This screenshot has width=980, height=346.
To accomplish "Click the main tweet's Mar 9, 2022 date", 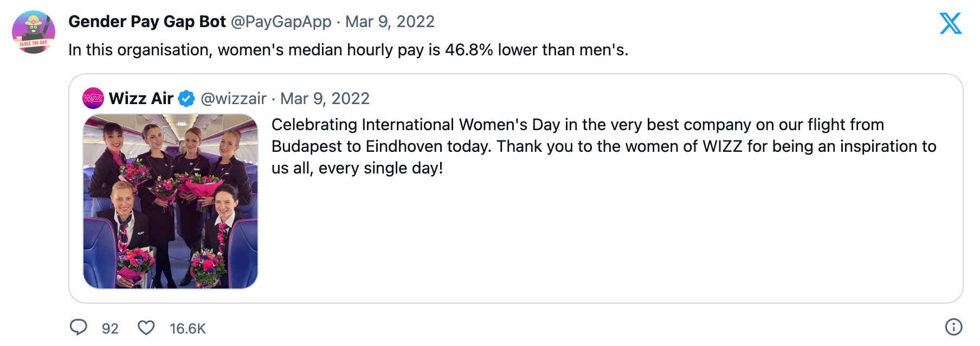I will tap(390, 22).
